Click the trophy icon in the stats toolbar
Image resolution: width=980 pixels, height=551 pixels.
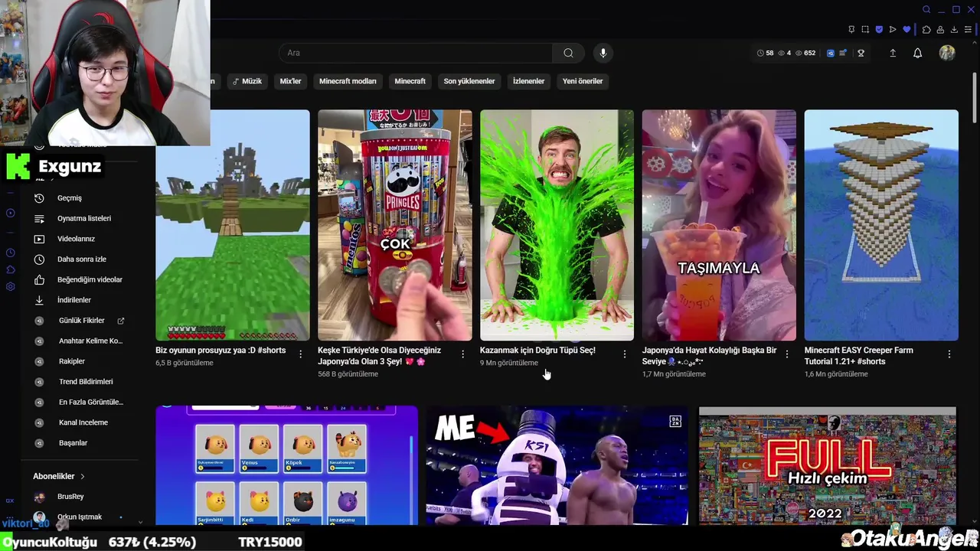pos(861,53)
